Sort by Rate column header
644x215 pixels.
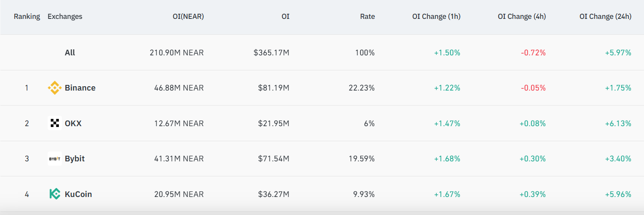click(368, 16)
